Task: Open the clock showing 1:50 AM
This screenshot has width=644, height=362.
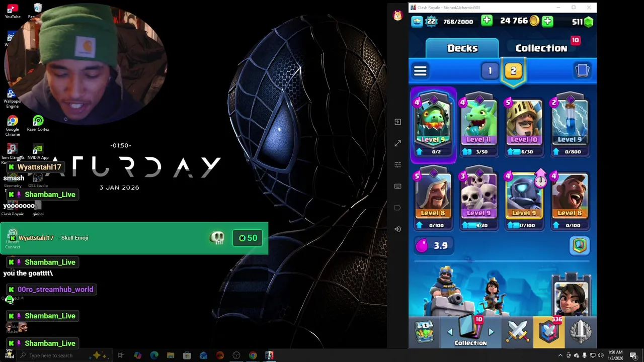Action: [615, 355]
